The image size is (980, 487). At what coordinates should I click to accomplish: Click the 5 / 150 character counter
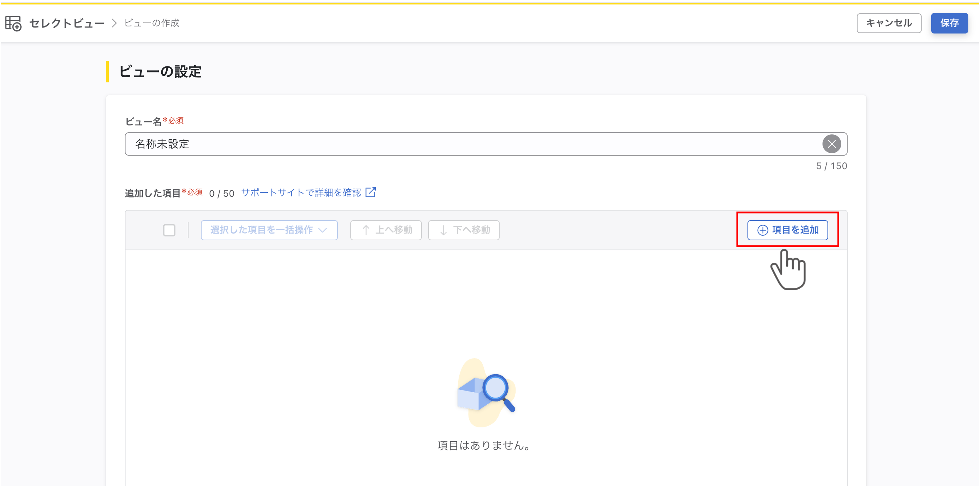click(832, 166)
